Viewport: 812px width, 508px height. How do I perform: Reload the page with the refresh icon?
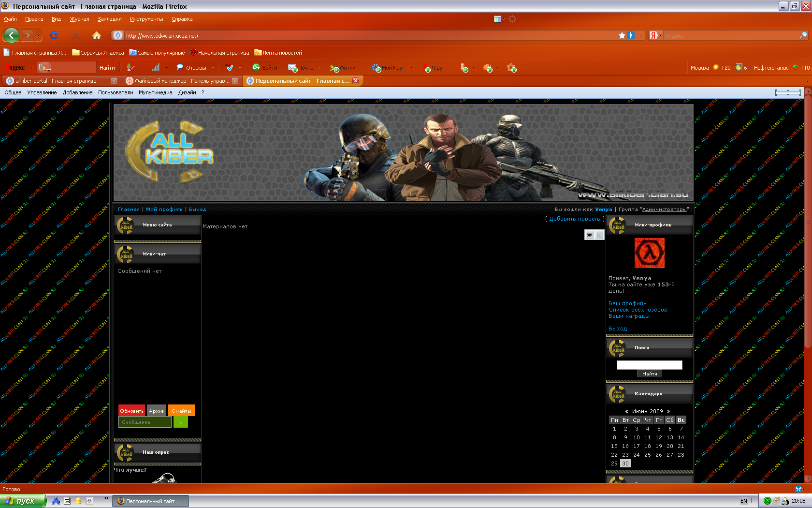tap(54, 35)
